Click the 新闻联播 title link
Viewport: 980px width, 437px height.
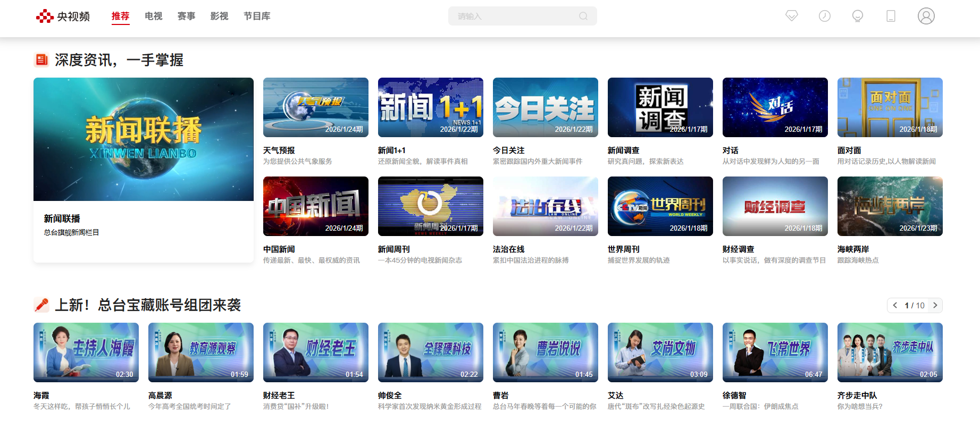coord(62,218)
